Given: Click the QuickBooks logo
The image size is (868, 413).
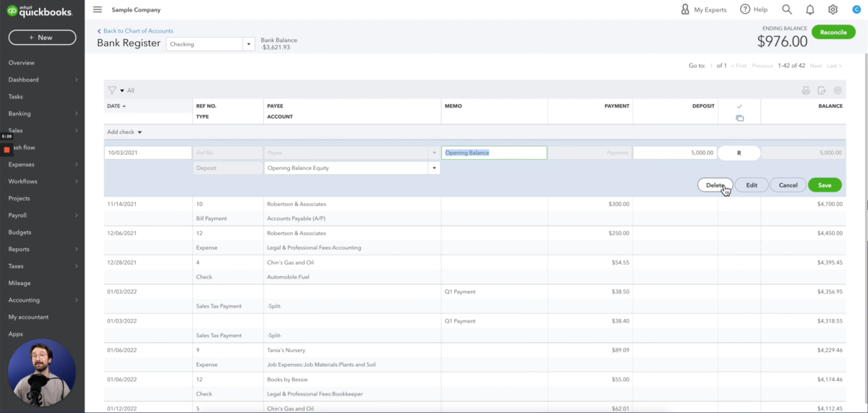Looking at the screenshot, I should click(x=38, y=10).
